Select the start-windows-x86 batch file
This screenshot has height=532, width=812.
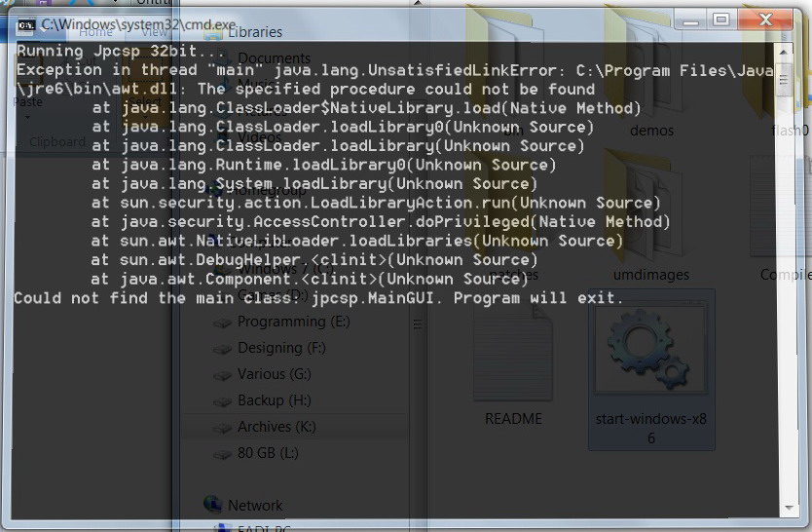tap(651, 370)
